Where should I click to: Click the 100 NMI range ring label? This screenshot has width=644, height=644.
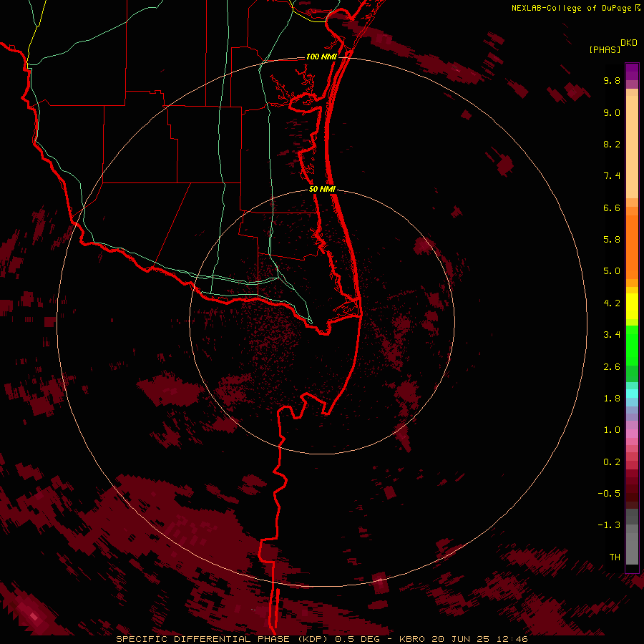pyautogui.click(x=321, y=57)
